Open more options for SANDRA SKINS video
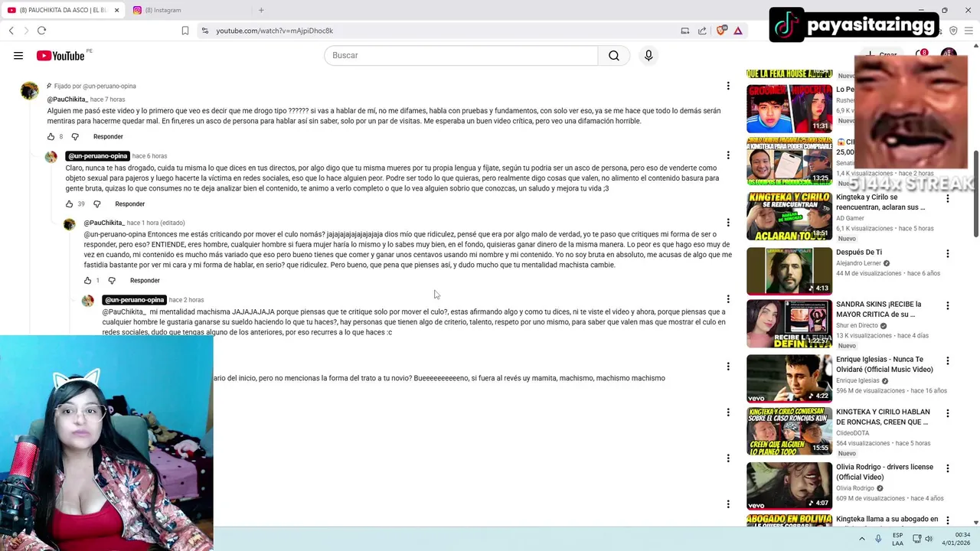 click(948, 305)
